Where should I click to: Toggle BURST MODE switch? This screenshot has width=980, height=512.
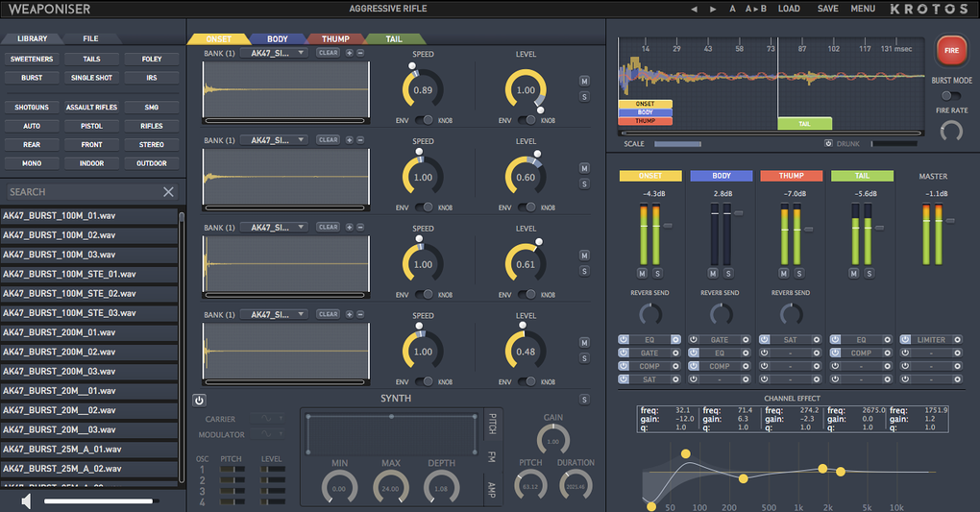click(950, 96)
